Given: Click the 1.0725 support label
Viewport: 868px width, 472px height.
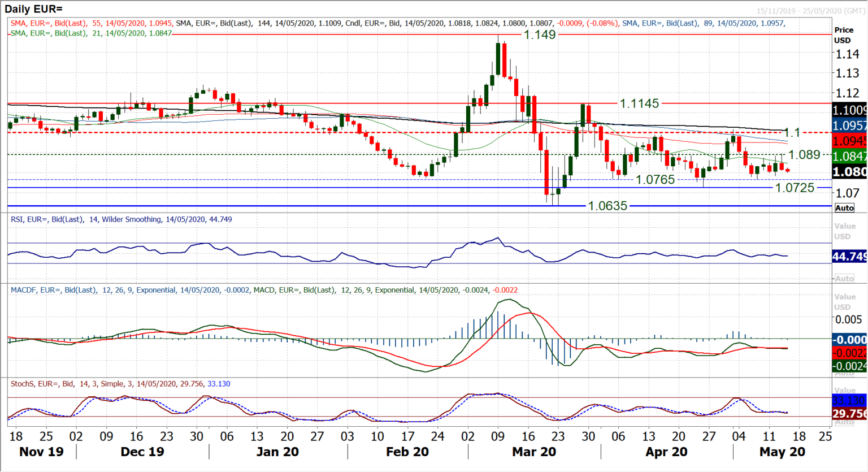Looking at the screenshot, I should click(795, 188).
